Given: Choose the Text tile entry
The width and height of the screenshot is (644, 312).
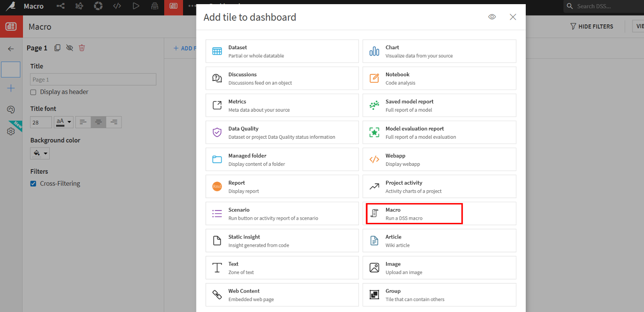Looking at the screenshot, I should (282, 268).
